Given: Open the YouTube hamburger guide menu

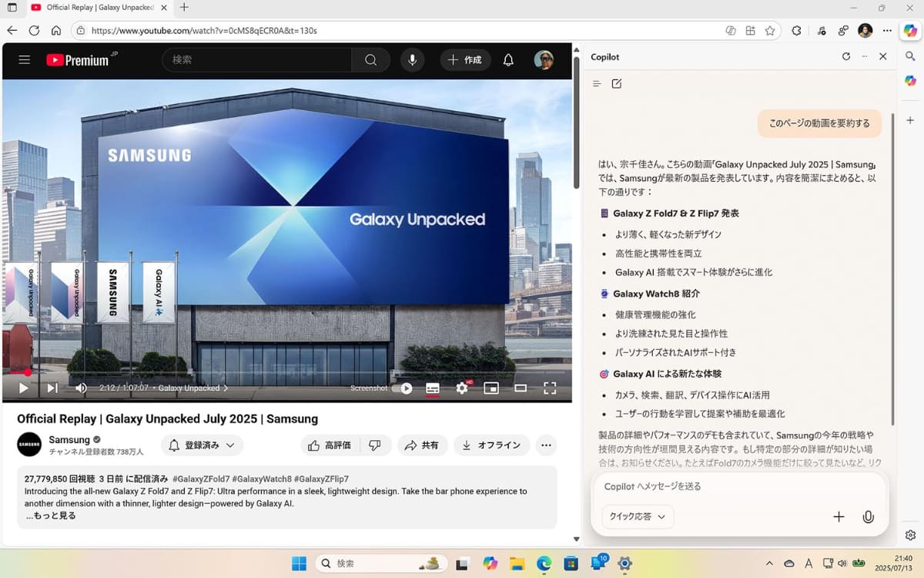Looking at the screenshot, I should (24, 59).
